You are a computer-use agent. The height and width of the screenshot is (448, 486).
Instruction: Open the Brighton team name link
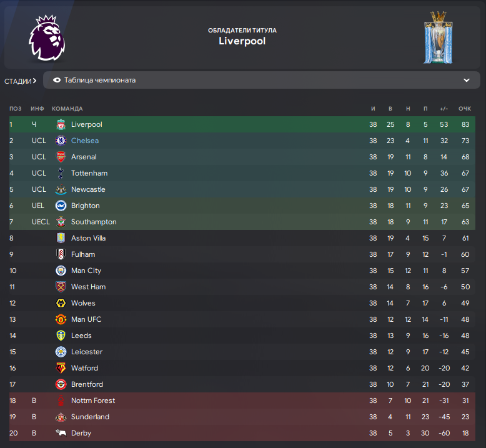click(86, 206)
